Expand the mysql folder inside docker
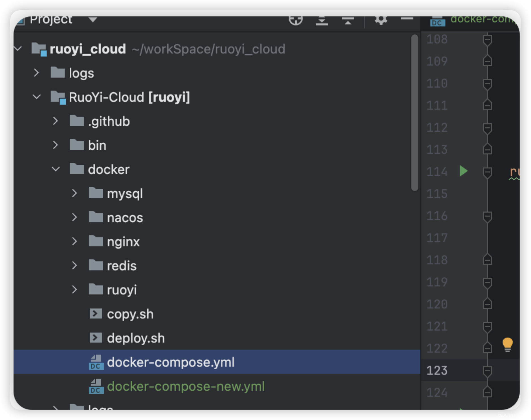Image resolution: width=531 pixels, height=420 pixels. point(75,193)
